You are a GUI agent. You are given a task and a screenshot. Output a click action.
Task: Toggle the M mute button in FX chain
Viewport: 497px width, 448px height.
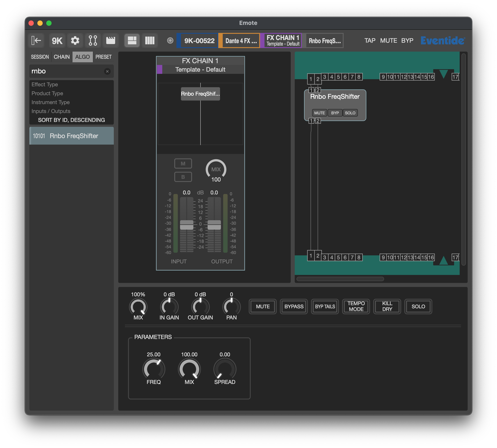point(183,163)
